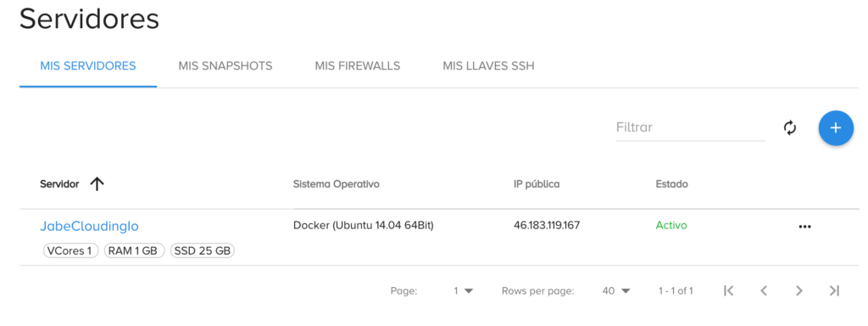Go to previous page arrow
868x326 pixels.
764,290
